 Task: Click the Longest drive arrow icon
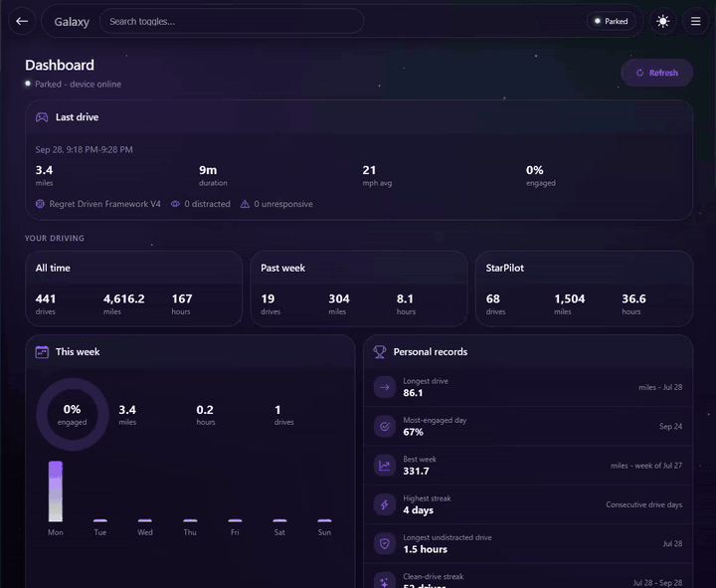click(385, 387)
